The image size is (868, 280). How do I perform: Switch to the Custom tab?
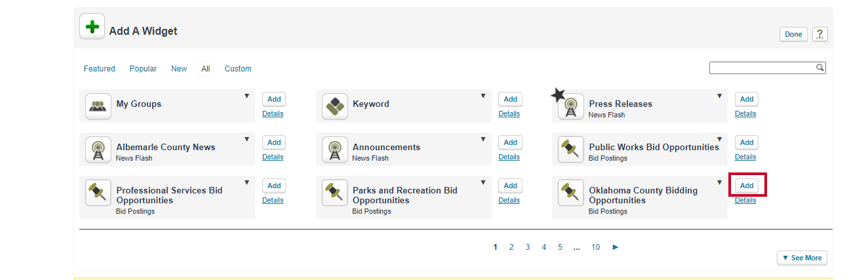pyautogui.click(x=238, y=69)
